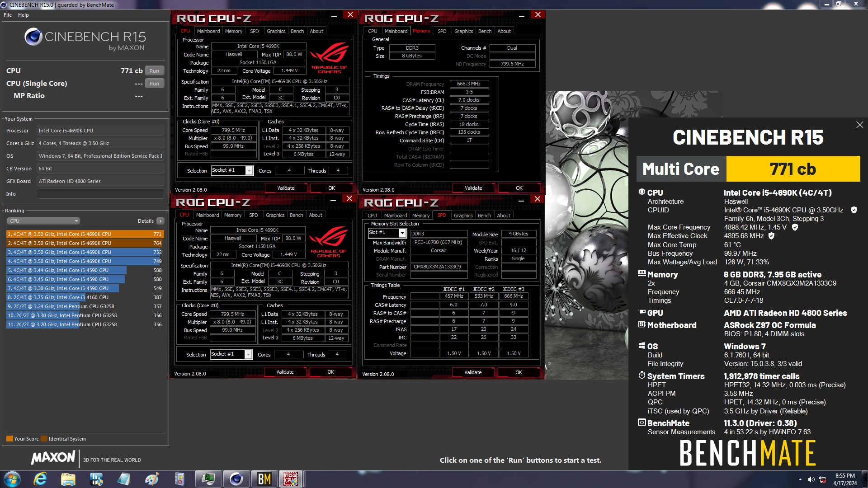
Task: Switch to the green-graph monitor taskbar app
Action: pos(208,479)
